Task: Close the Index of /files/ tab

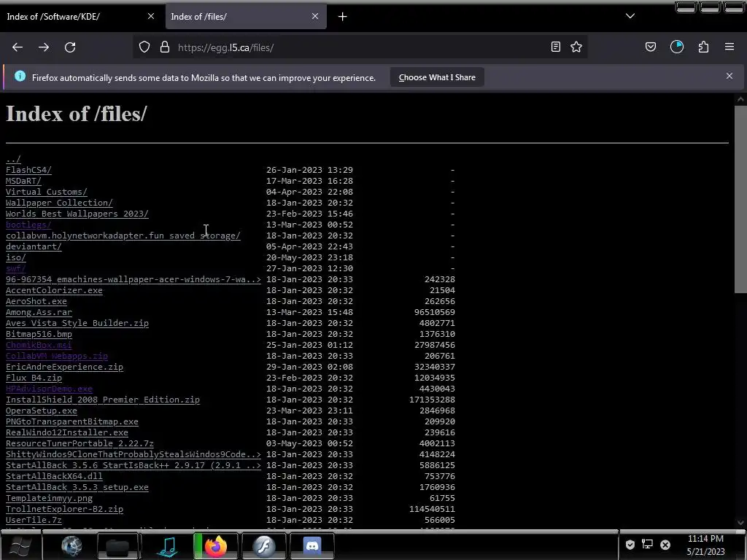Action: [315, 16]
